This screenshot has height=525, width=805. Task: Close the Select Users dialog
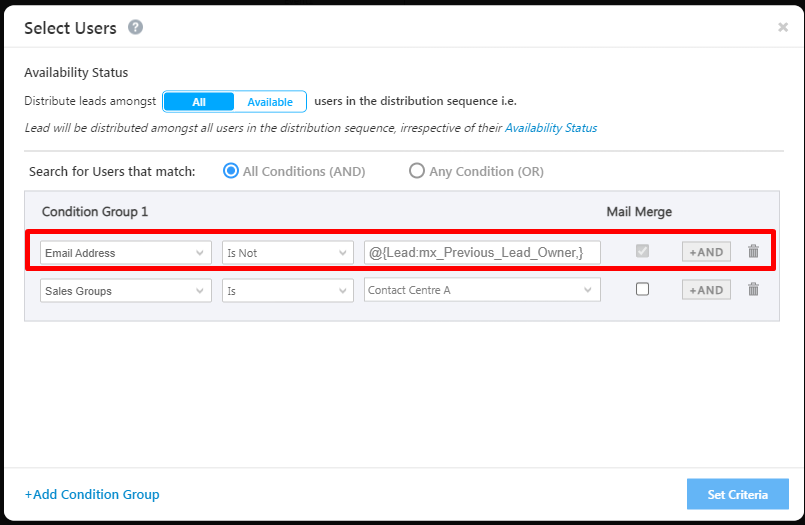(783, 27)
